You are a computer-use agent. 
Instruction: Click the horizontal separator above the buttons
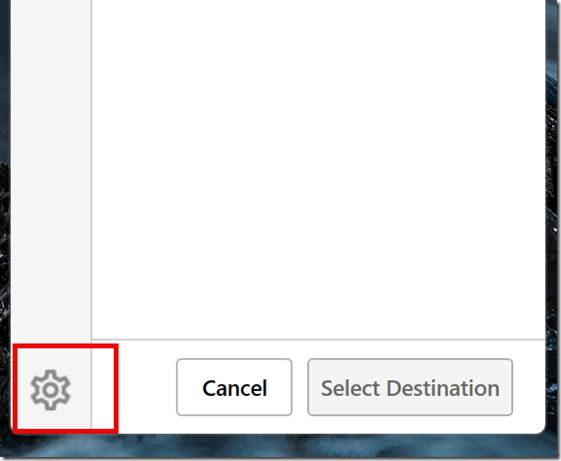tap(318, 339)
